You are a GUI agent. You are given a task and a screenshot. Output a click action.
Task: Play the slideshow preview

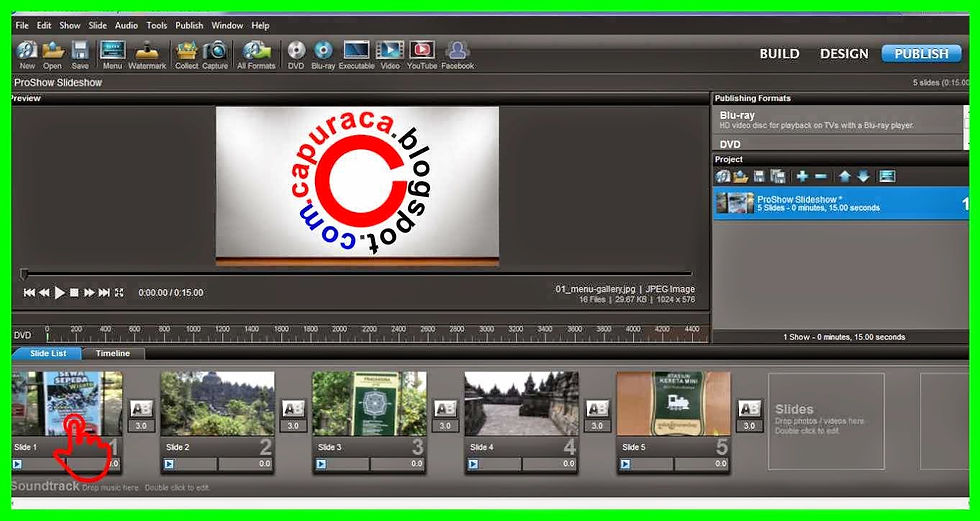pos(60,292)
